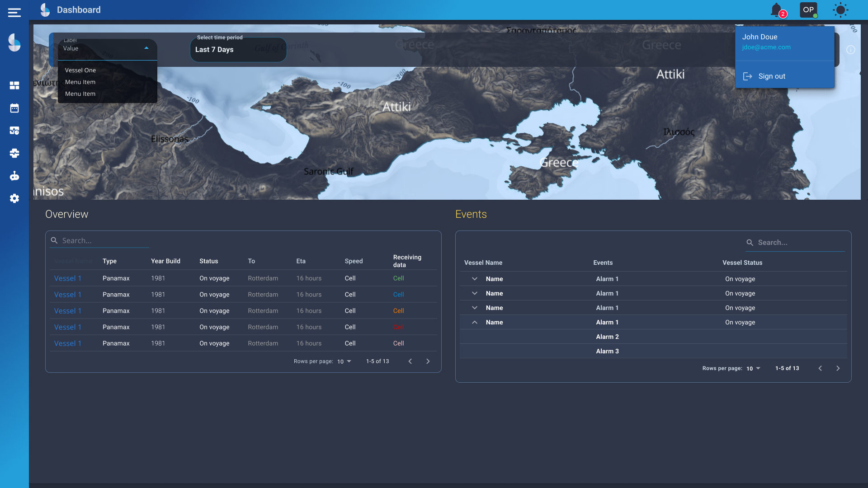Collapse the Label Value dropdown
The height and width of the screenshot is (488, 868).
pyautogui.click(x=146, y=48)
